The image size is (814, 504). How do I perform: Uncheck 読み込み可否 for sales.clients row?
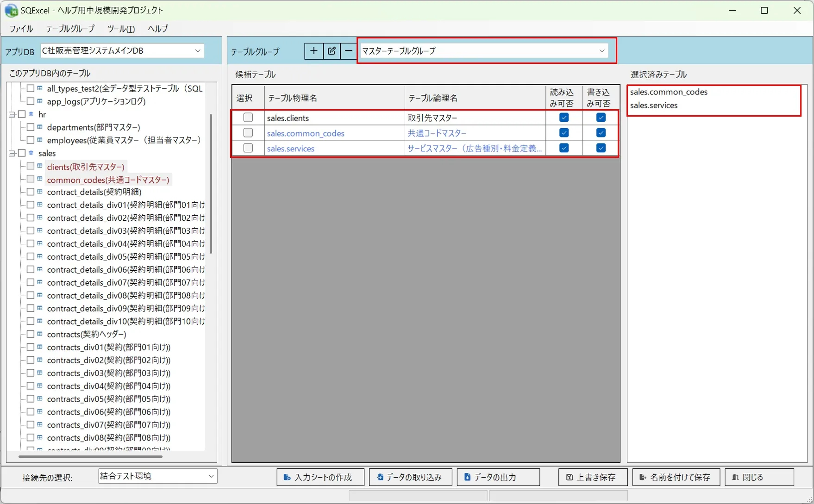click(564, 118)
